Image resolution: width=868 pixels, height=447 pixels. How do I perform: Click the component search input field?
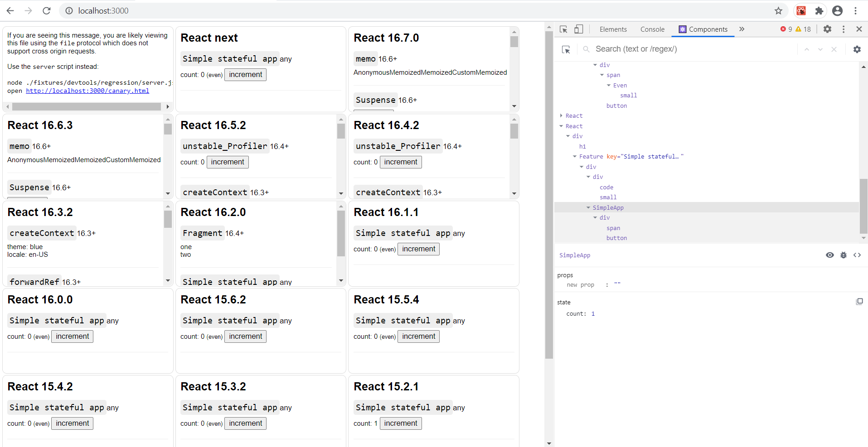695,49
